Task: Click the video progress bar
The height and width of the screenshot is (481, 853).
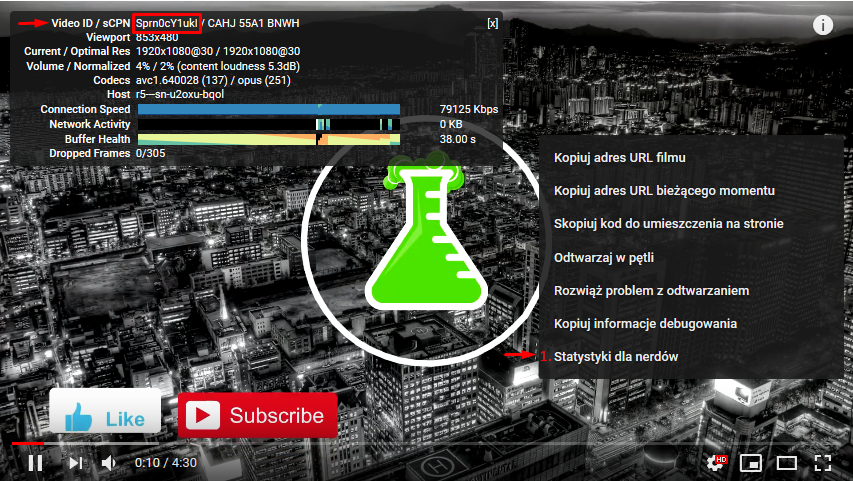Action: coord(426,443)
